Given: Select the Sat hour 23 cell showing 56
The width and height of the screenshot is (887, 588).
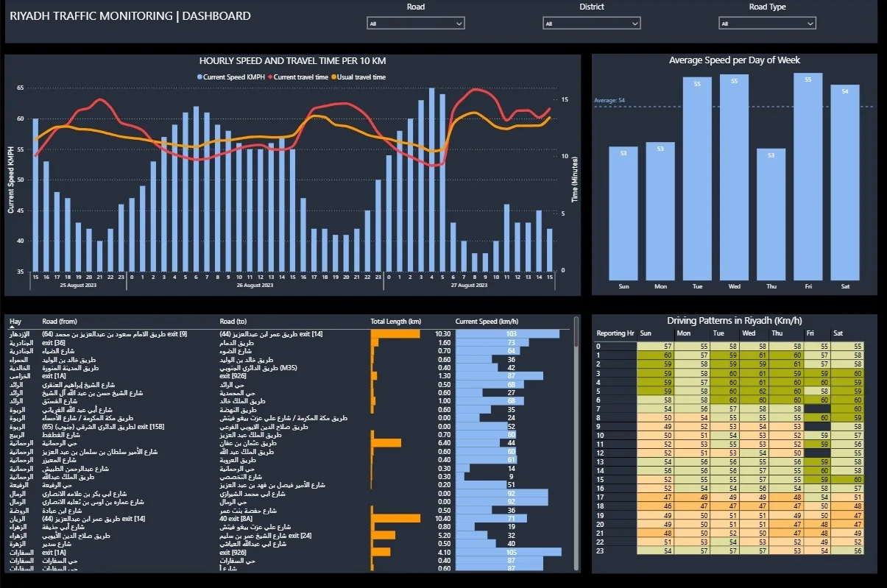Looking at the screenshot, I should [x=847, y=550].
